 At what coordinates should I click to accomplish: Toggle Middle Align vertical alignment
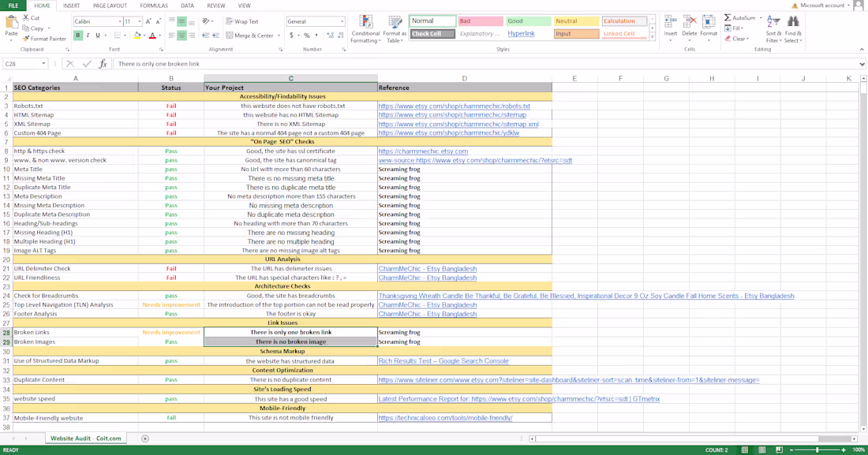pyautogui.click(x=181, y=21)
